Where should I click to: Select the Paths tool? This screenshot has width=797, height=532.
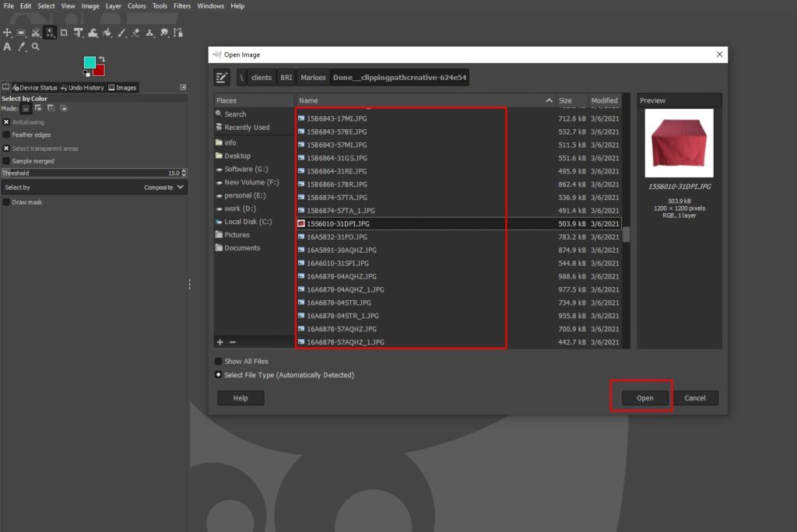coord(177,33)
